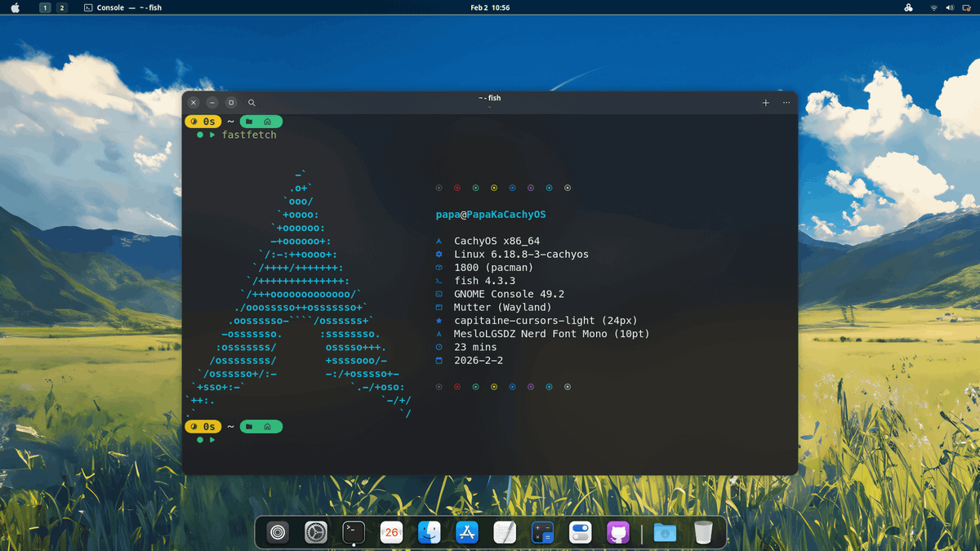Click the green home folder badge in the top prompt

[261, 122]
